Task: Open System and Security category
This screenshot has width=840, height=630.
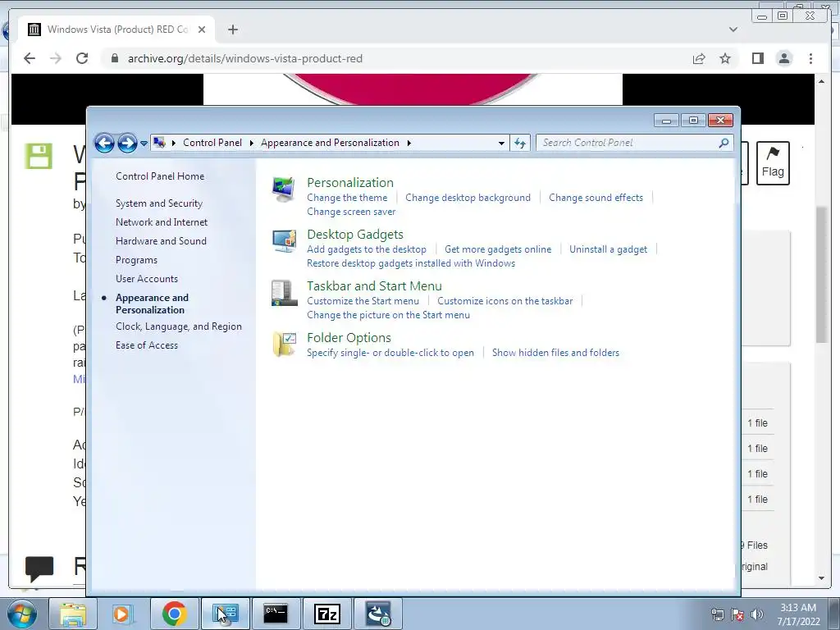Action: click(x=159, y=203)
